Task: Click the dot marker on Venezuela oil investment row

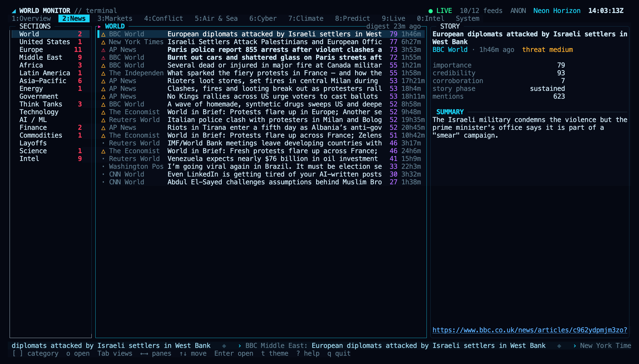Action: (x=103, y=159)
